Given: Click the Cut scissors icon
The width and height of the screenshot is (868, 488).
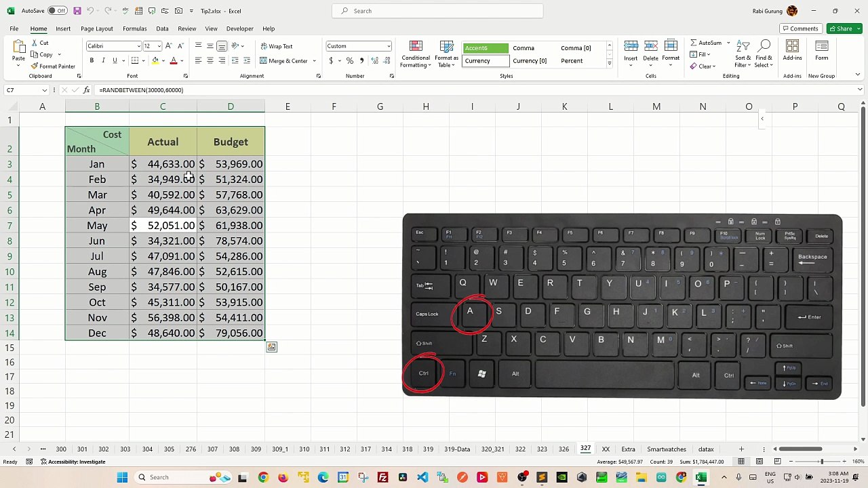Looking at the screenshot, I should [x=35, y=43].
